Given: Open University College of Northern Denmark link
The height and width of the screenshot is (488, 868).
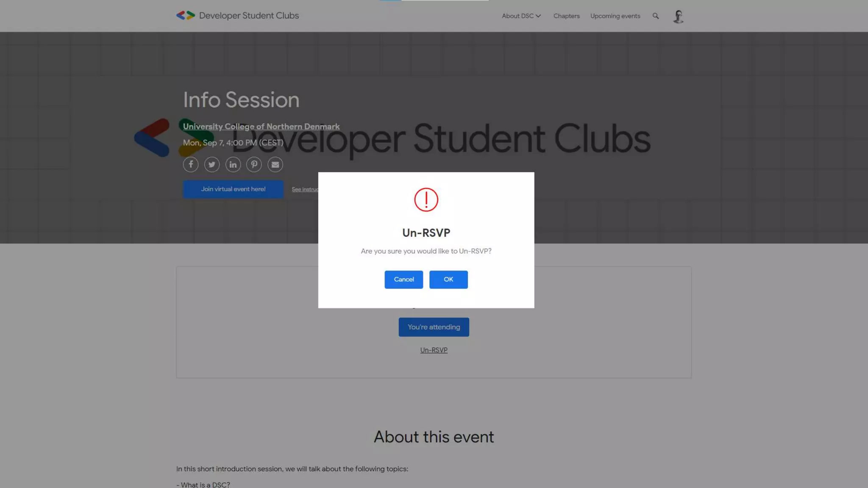Looking at the screenshot, I should coord(261,127).
